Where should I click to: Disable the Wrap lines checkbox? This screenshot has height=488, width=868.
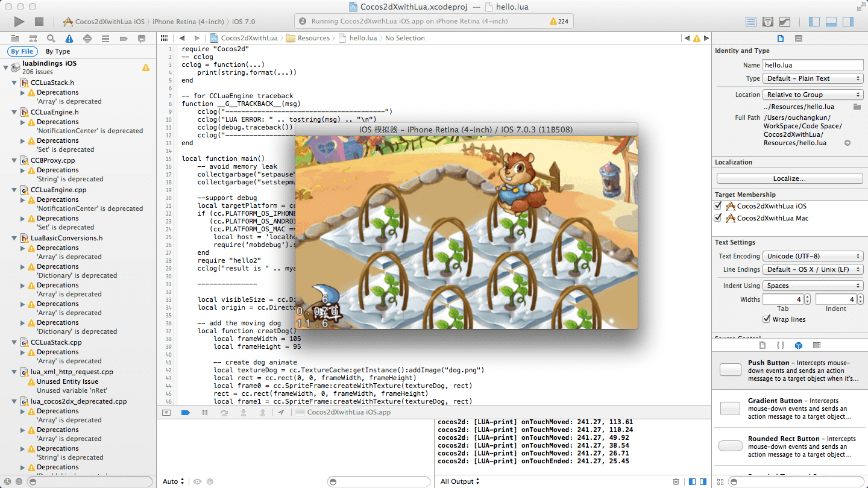(x=767, y=319)
